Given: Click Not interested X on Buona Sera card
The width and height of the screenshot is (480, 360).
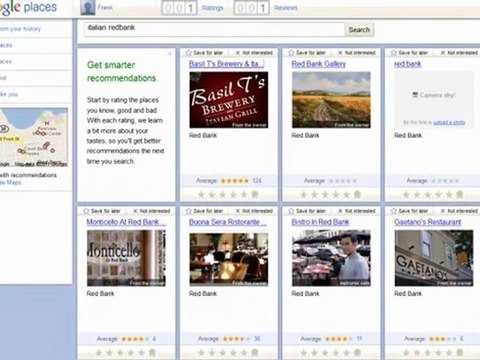Looking at the screenshot, I should (x=238, y=211).
